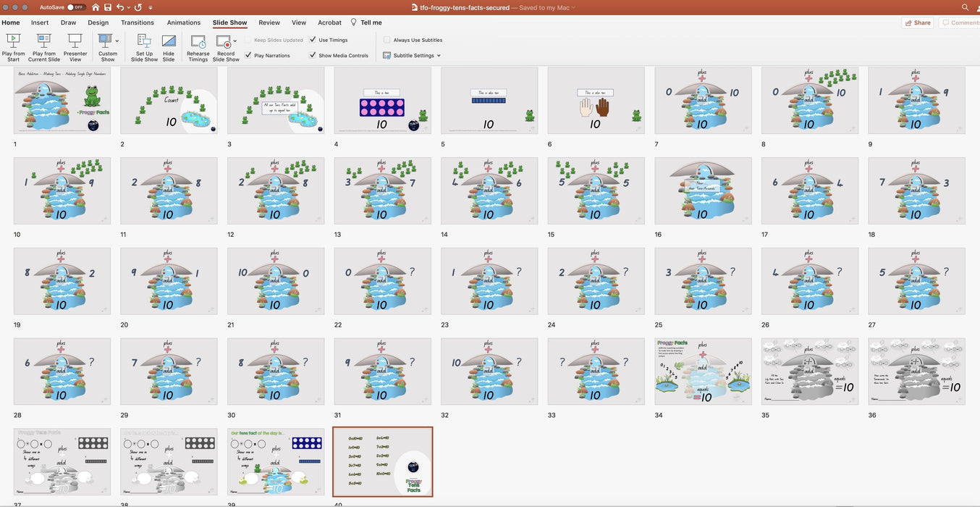Screen dimensions: 980x507
Task: Click the Hide Slide icon
Action: (169, 41)
